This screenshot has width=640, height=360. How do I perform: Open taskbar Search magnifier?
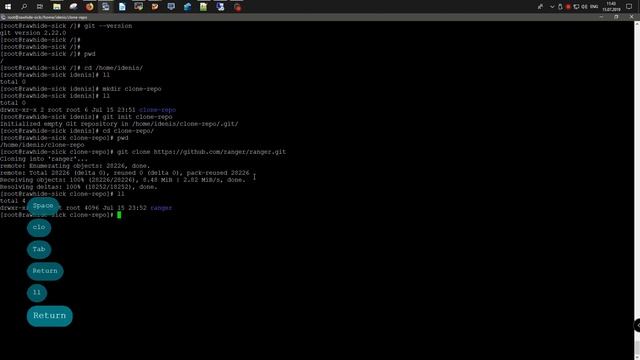pos(24,7)
